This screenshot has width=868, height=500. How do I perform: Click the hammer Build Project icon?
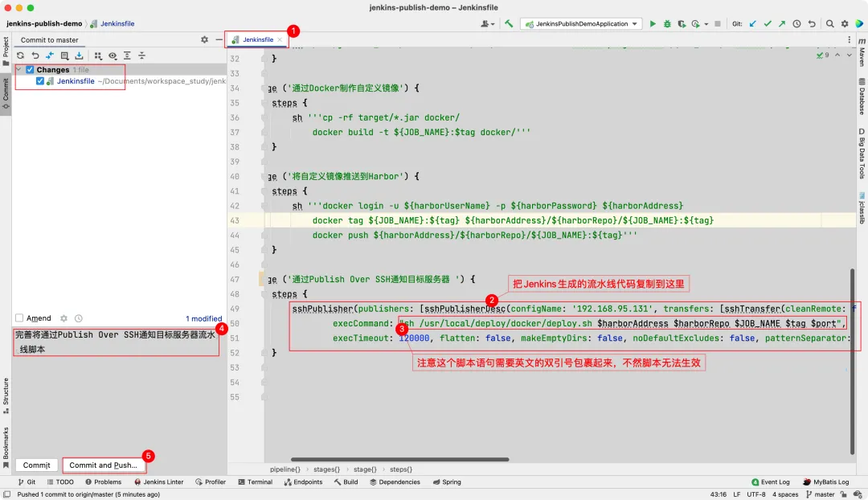click(509, 24)
